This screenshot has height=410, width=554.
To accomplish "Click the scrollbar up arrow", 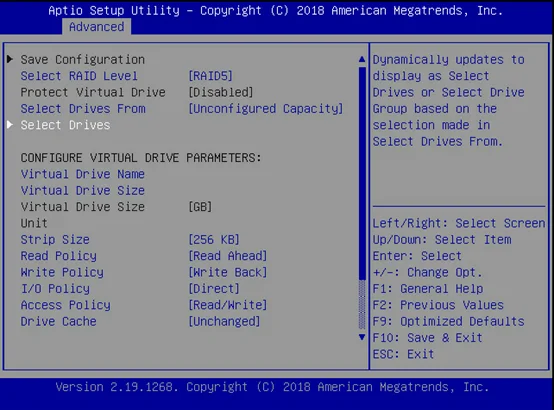I will coord(362,59).
